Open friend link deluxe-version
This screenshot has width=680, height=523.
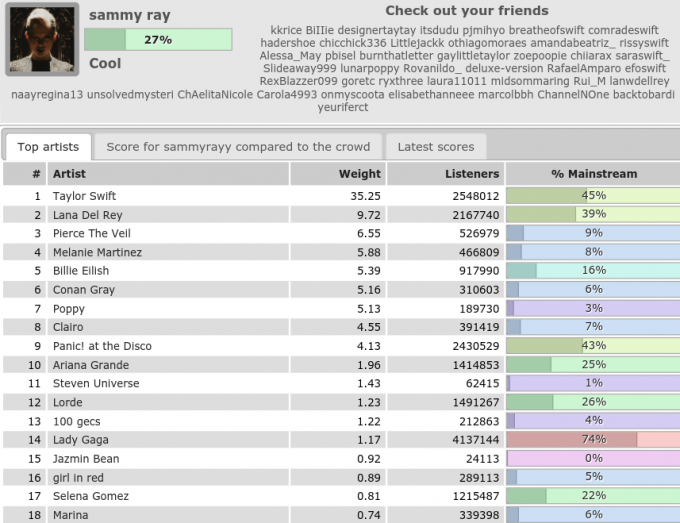tap(504, 68)
